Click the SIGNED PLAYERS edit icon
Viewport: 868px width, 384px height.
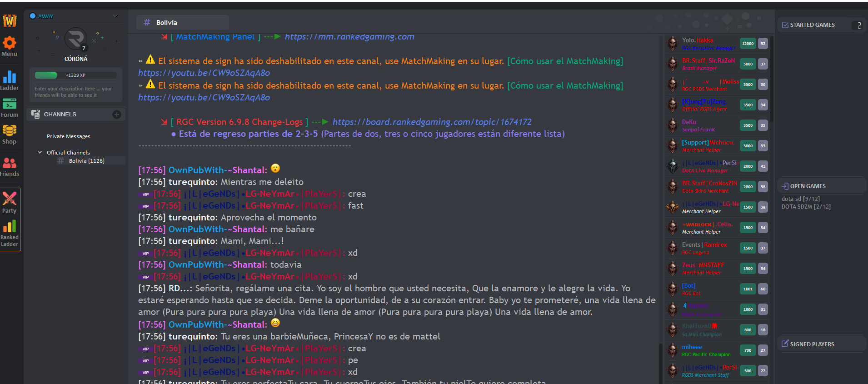pos(785,344)
